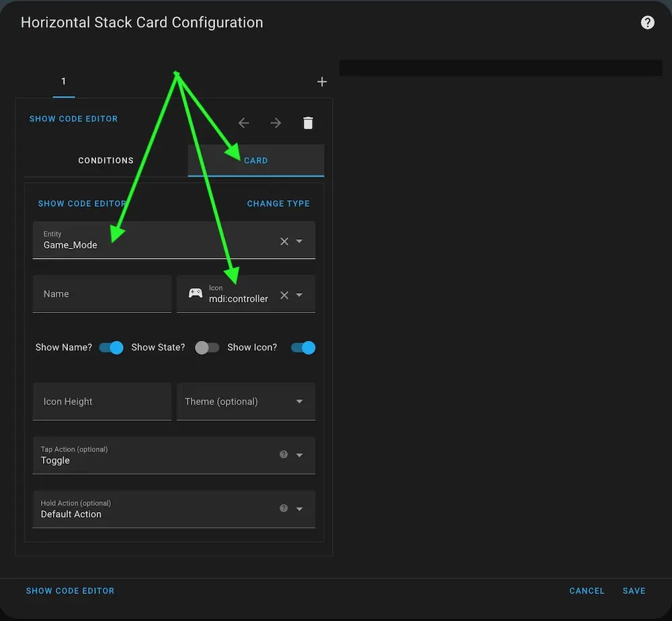Viewport: 672px width, 621px height.
Task: Click the Horizontal Stack Card Configuration title
Action: [142, 22]
